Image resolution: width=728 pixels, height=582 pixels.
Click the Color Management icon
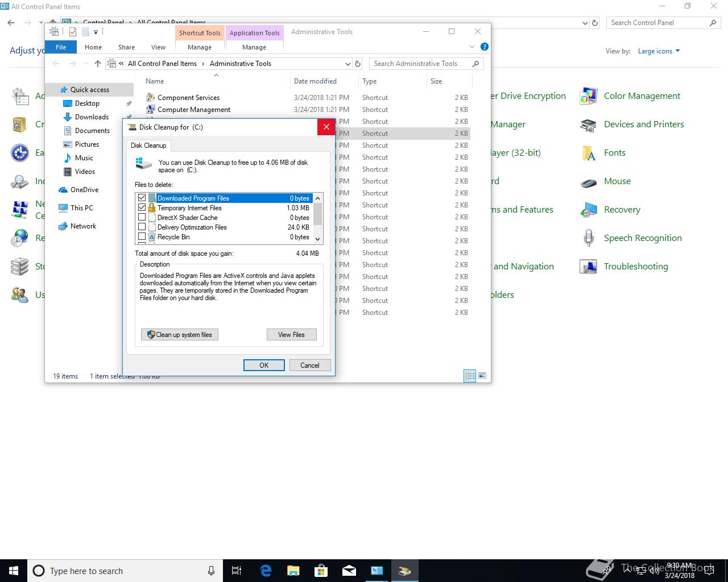[x=588, y=96]
